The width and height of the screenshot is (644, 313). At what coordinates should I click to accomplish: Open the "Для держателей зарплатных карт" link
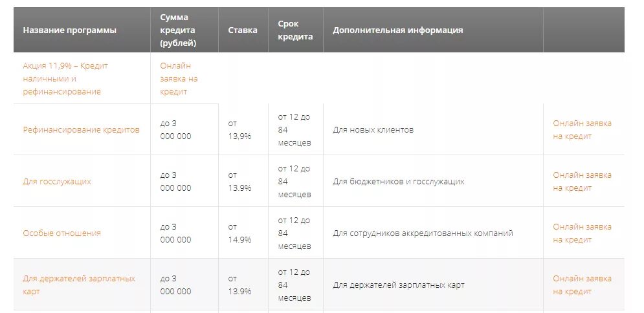click(79, 285)
